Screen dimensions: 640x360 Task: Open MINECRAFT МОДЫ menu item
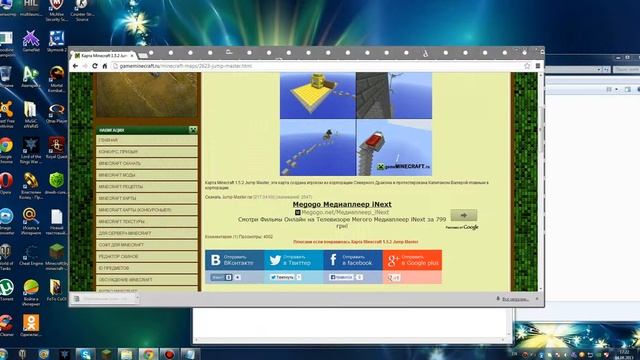pyautogui.click(x=147, y=175)
